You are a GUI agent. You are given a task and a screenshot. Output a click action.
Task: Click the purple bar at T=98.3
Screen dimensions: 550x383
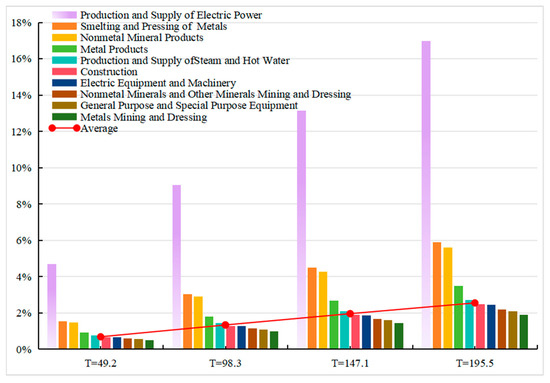pos(177,267)
